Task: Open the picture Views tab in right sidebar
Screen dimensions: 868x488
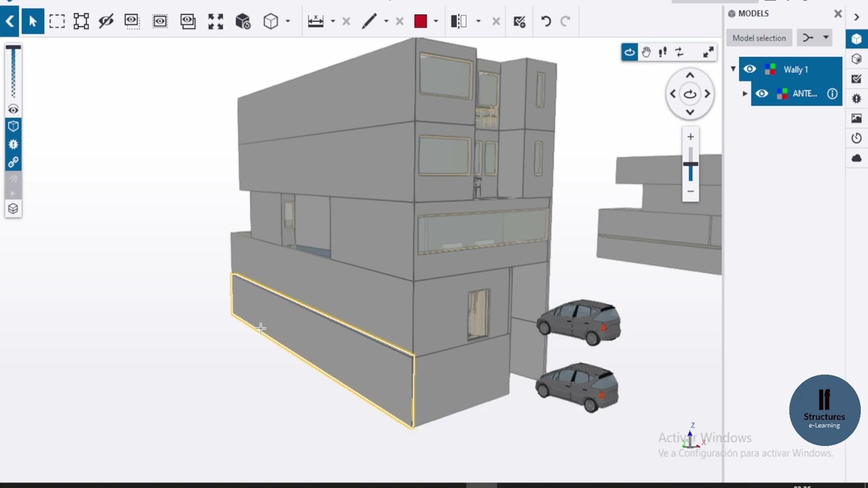Action: point(856,119)
